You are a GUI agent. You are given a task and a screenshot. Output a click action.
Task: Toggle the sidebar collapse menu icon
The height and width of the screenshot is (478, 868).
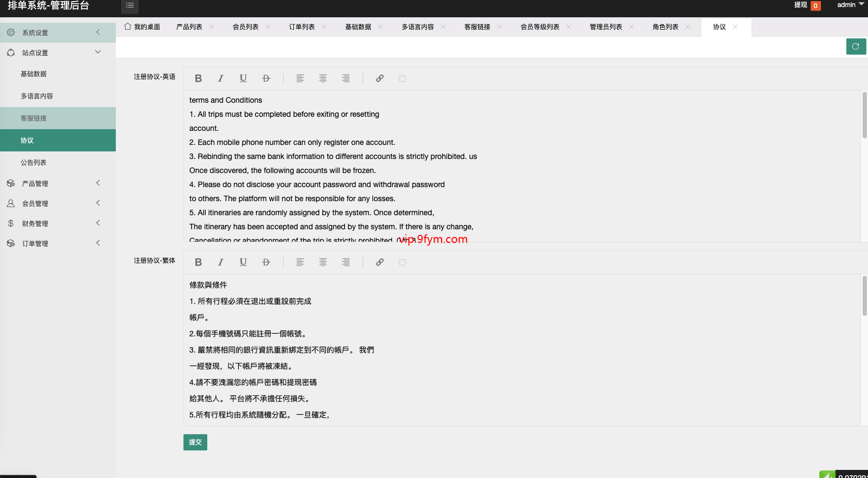coord(130,6)
